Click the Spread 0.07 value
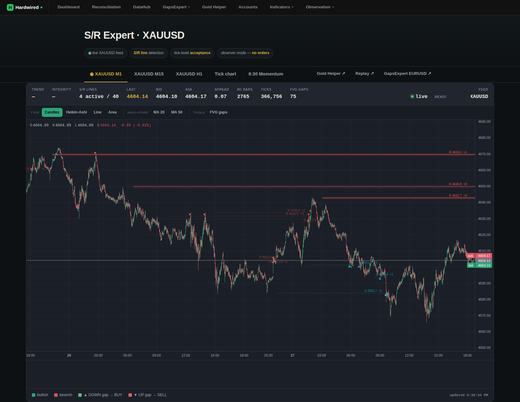This screenshot has width=520, height=402. (x=220, y=97)
